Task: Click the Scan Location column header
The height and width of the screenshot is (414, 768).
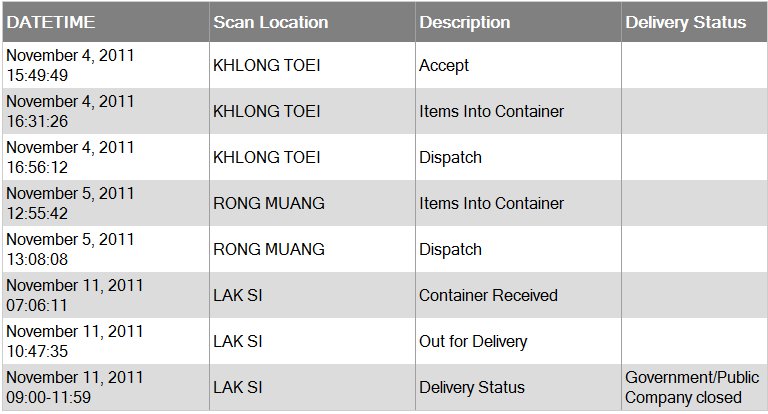Action: click(x=270, y=22)
